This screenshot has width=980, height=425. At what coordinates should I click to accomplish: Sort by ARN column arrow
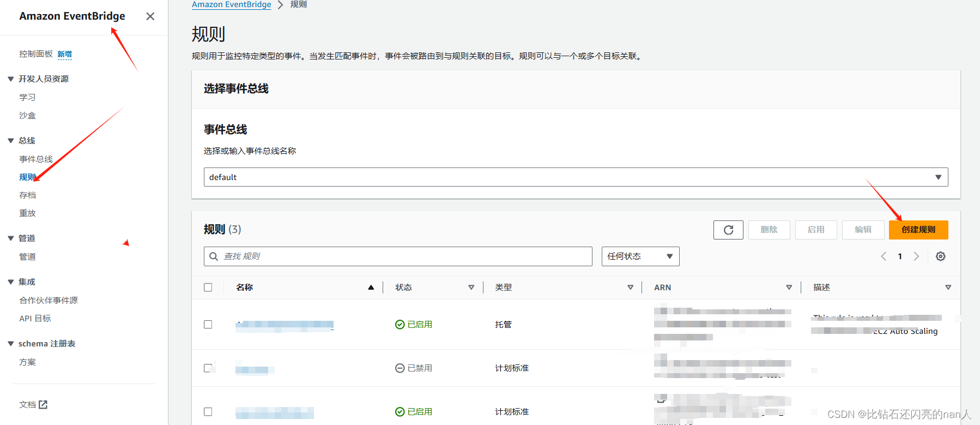(789, 288)
